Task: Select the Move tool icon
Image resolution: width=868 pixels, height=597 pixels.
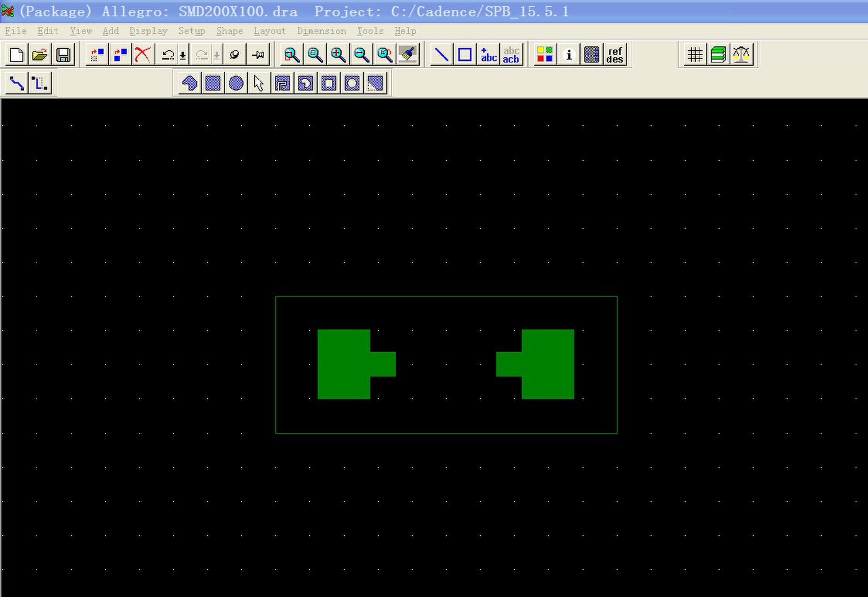Action: [97, 55]
